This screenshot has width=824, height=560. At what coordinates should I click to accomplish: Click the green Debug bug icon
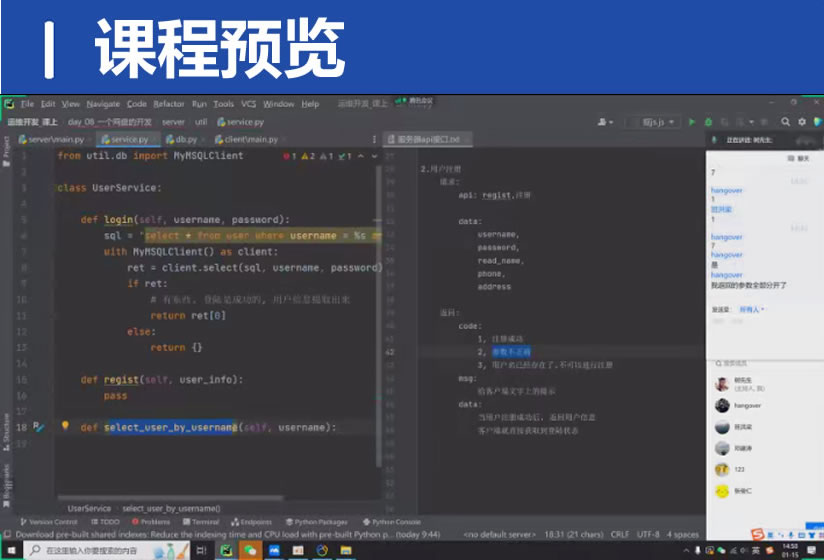(708, 122)
